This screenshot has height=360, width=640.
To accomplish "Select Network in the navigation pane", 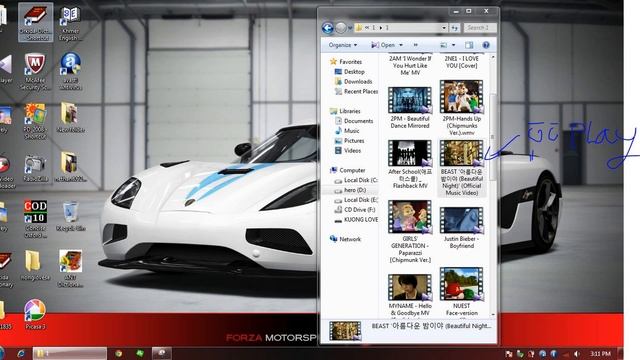I will point(345,239).
